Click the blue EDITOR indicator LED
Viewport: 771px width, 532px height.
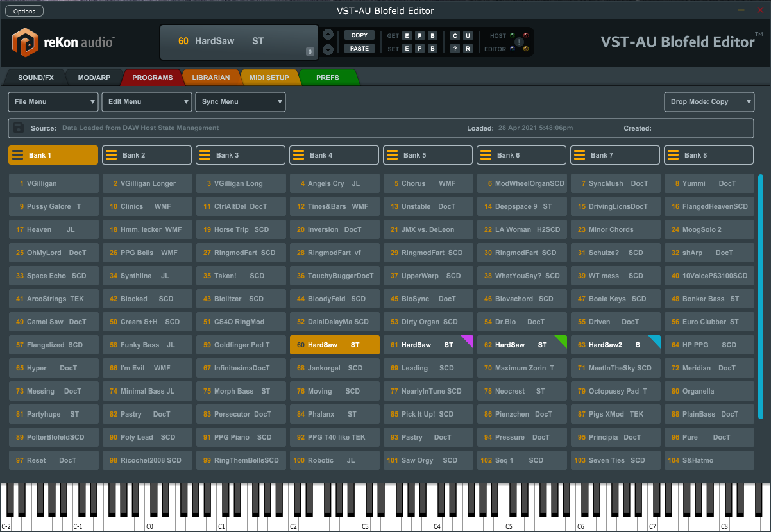click(x=513, y=49)
